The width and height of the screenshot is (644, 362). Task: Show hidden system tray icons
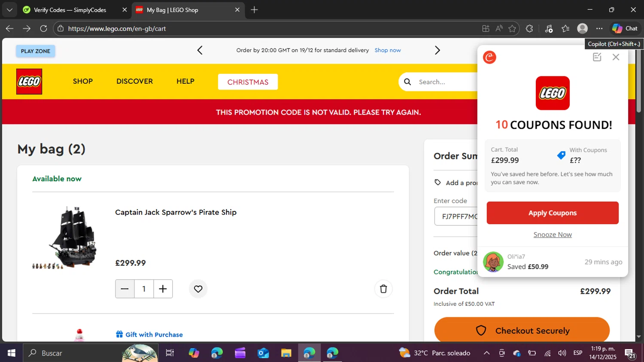point(486,353)
